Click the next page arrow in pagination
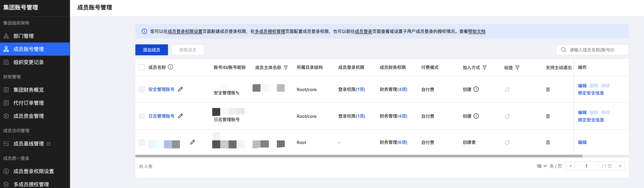This screenshot has width=644, height=188. (x=620, y=166)
